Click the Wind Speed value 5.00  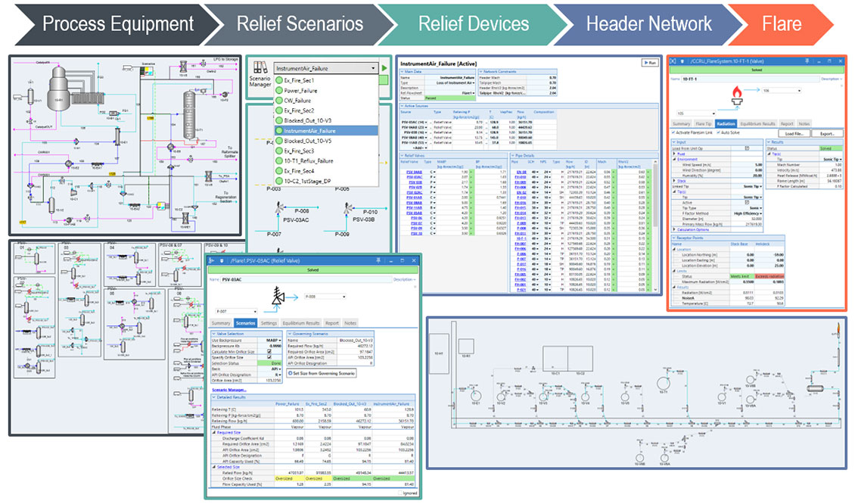click(x=758, y=165)
